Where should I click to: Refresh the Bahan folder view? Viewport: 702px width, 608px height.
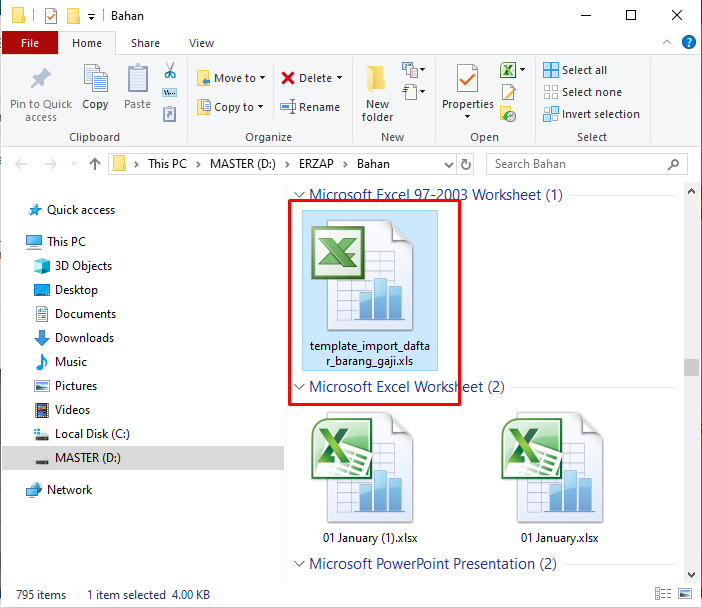[466, 164]
